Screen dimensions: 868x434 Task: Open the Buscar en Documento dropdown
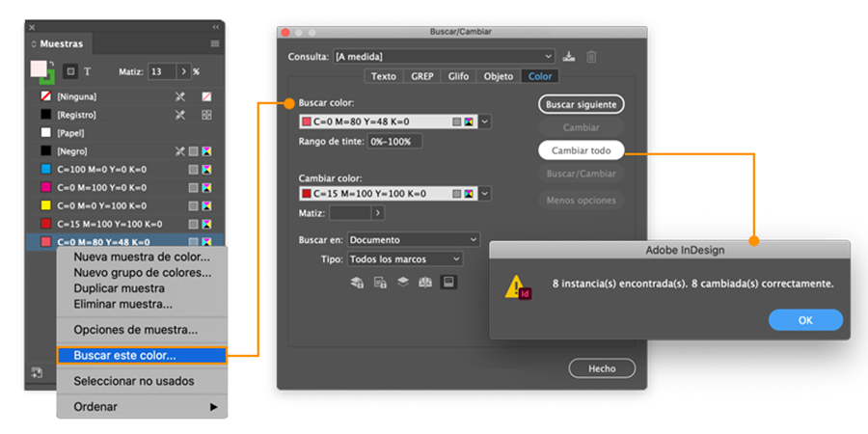[414, 240]
